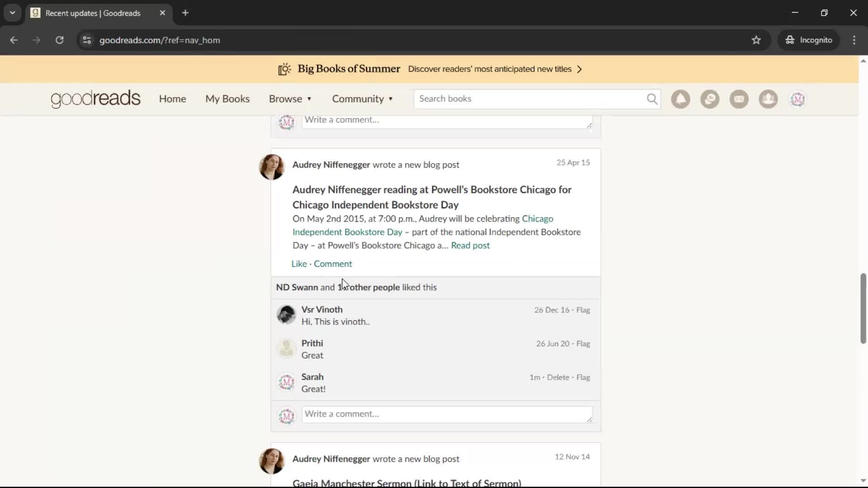Click Audrey Niffenegger's avatar on 12 Nov post
The height and width of the screenshot is (488, 868).
(x=272, y=461)
